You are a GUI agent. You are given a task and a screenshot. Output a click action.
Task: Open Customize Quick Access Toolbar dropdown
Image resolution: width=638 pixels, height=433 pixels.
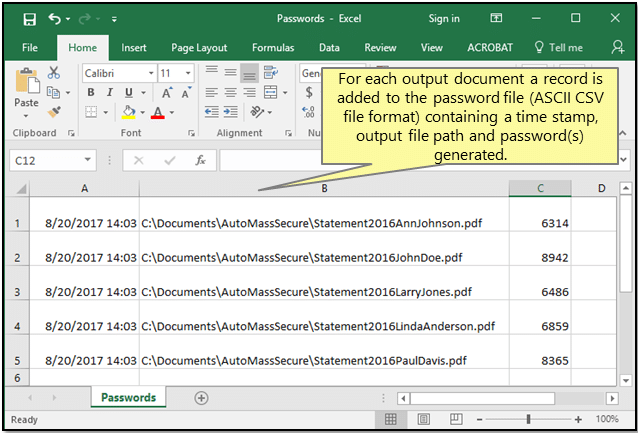[x=114, y=19]
